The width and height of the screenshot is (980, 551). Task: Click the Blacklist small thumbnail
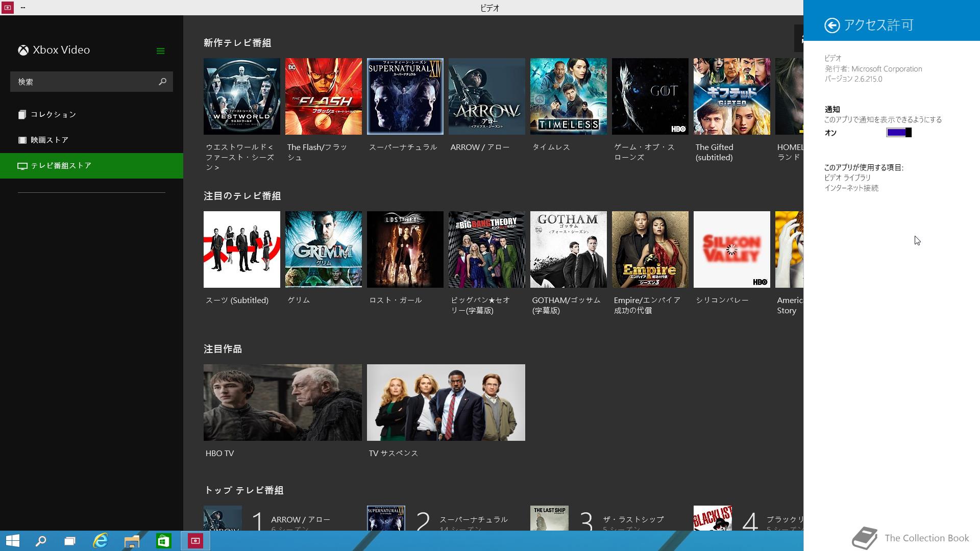pos(713,518)
